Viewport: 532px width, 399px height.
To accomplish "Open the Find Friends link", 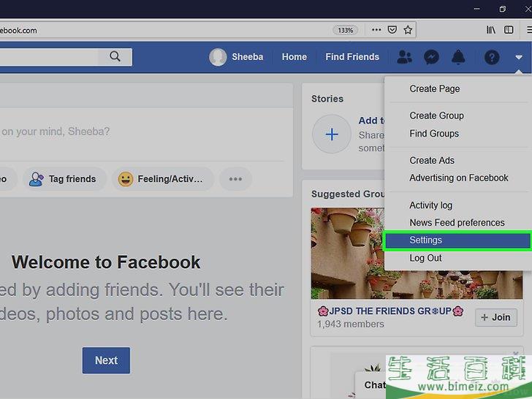I will 352,57.
